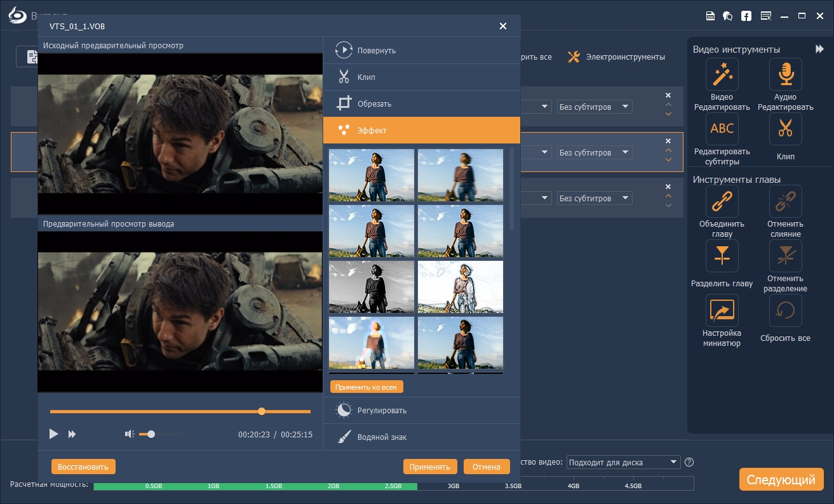Remove the second title row with X
Viewport: 834px width, 504px height.
[668, 141]
